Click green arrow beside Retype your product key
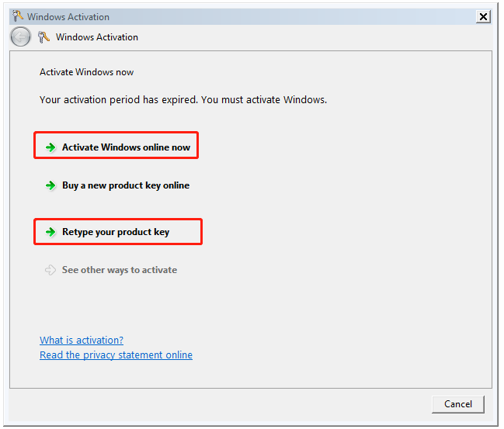The width and height of the screenshot is (504, 429). point(50,232)
